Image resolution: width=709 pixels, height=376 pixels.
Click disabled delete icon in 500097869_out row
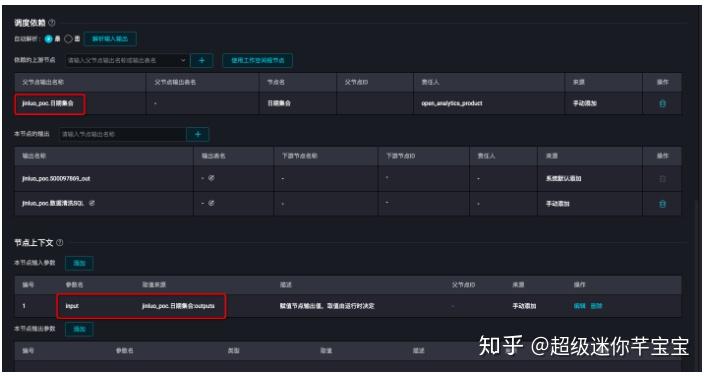click(x=662, y=179)
